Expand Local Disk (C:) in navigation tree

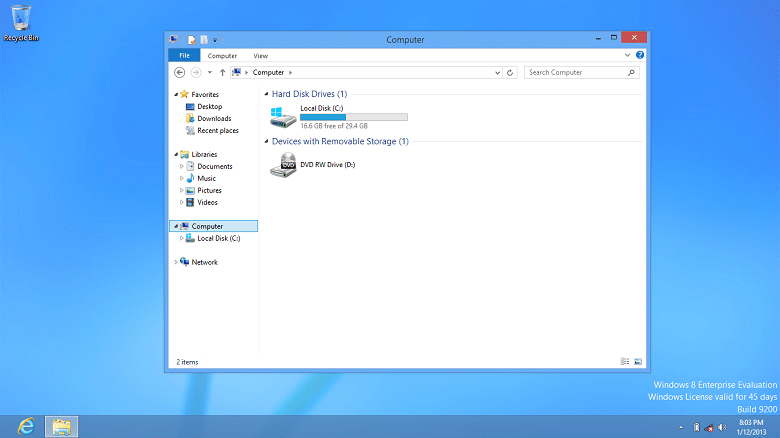pos(182,238)
